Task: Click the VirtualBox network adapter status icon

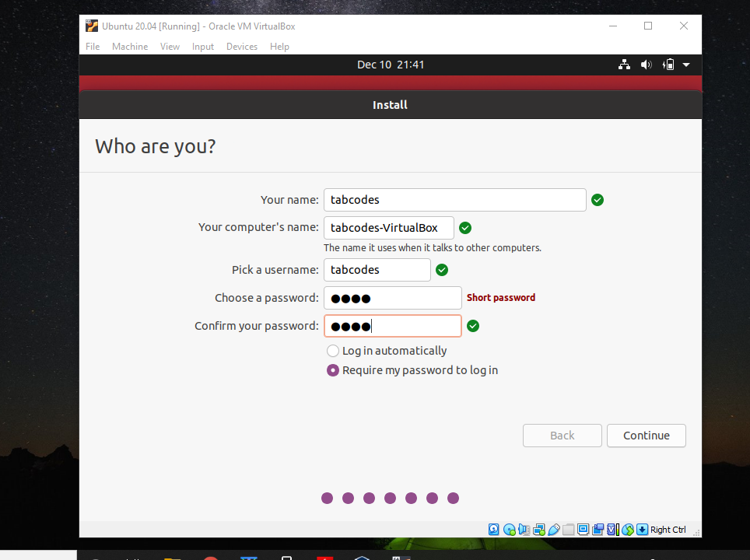Action: coord(538,530)
